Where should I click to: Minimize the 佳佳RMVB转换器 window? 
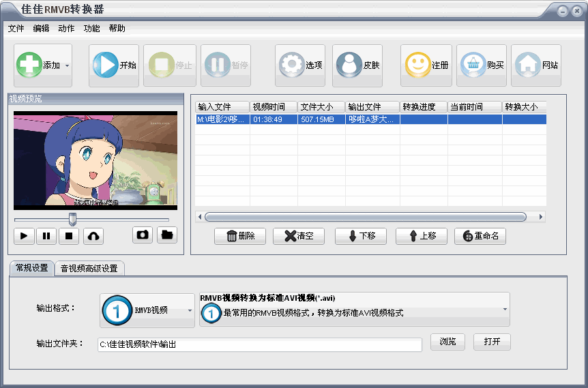coord(562,11)
